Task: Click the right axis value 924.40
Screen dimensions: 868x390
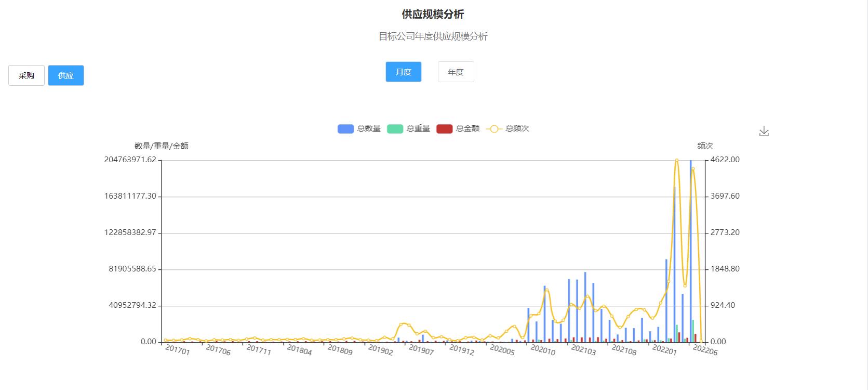Action: click(723, 305)
